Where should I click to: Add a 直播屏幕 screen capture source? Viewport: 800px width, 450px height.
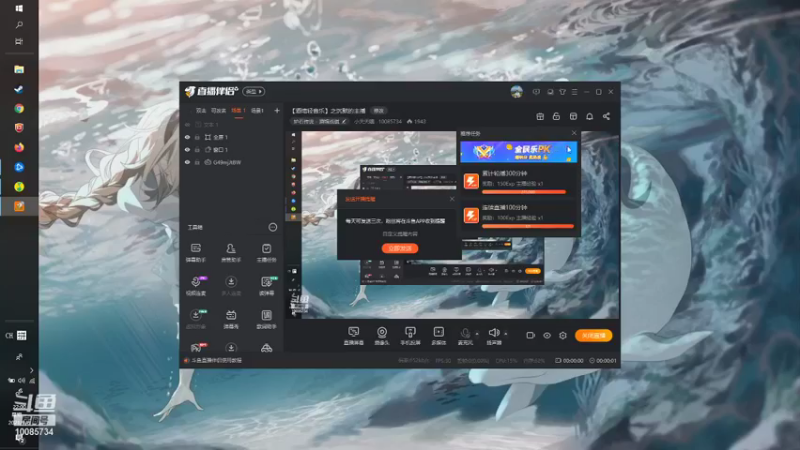click(x=353, y=336)
